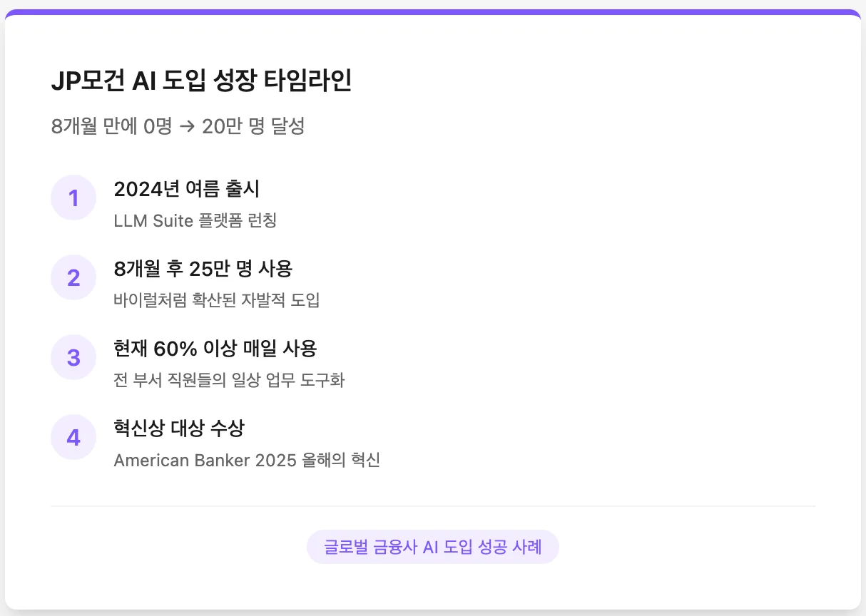The height and width of the screenshot is (616, 866).
Task: Click the purple bar at the top
Action: click(x=432, y=9)
